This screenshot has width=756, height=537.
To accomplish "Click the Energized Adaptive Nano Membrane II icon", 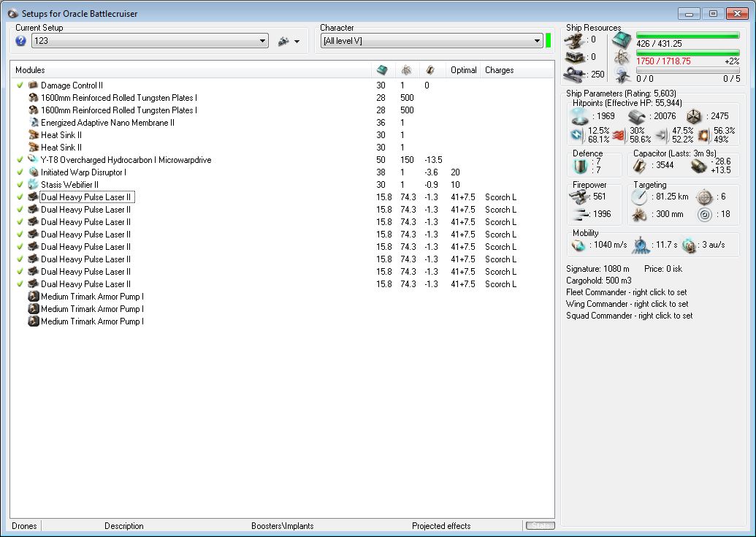I will 34,123.
